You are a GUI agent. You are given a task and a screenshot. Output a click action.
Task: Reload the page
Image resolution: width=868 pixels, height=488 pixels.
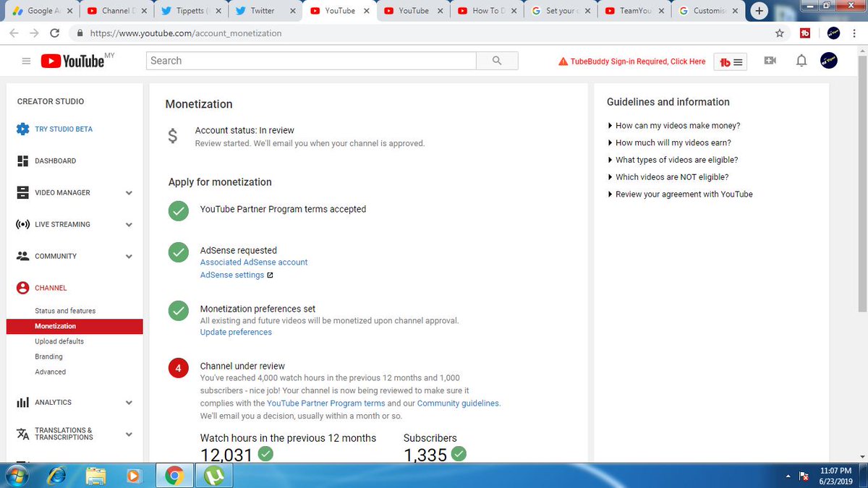click(54, 33)
